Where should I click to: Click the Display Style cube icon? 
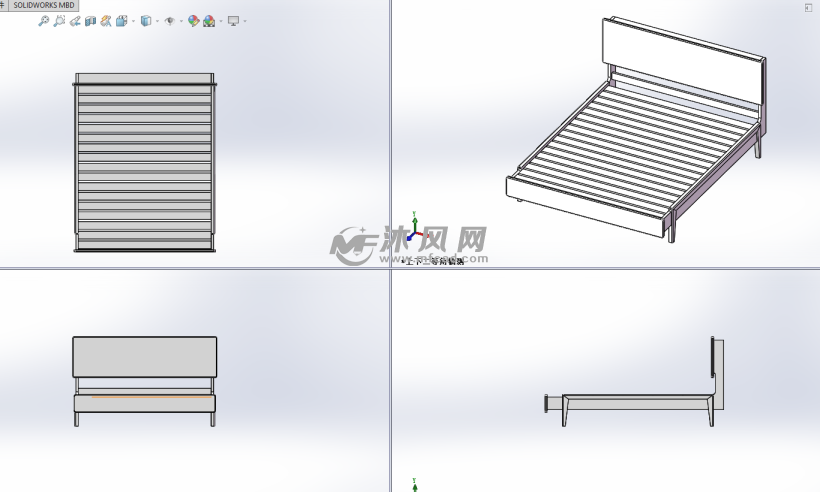[x=145, y=20]
